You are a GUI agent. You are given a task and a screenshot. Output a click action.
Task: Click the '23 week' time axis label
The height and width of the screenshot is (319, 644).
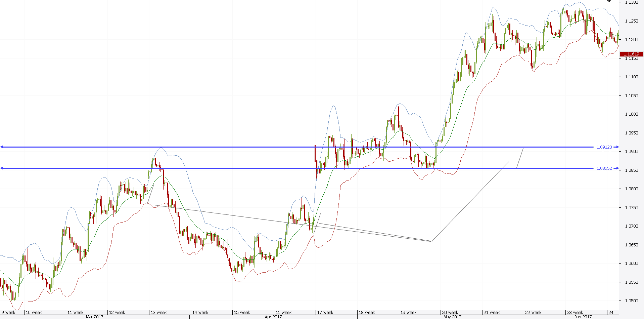tap(575, 313)
